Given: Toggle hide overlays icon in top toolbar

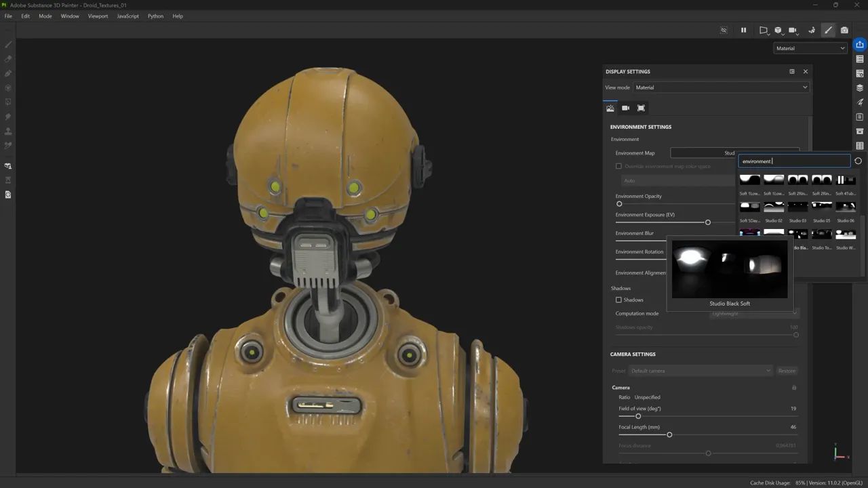Looking at the screenshot, I should point(724,30).
